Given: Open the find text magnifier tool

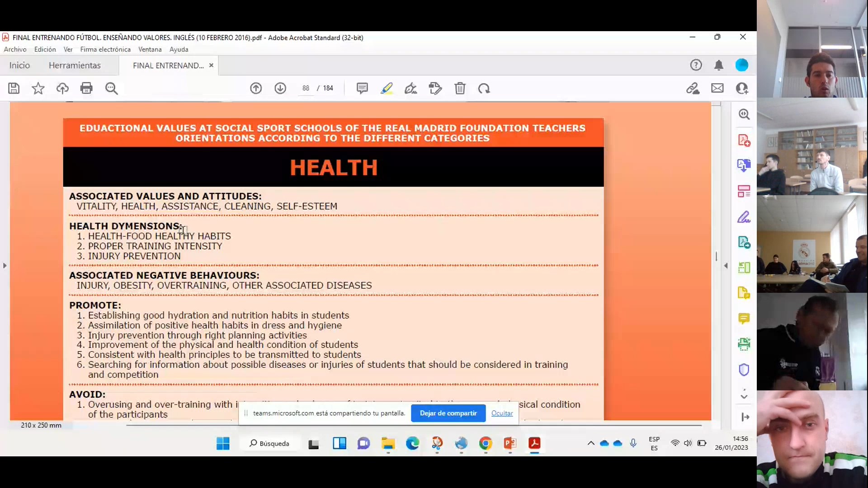Looking at the screenshot, I should point(111,88).
